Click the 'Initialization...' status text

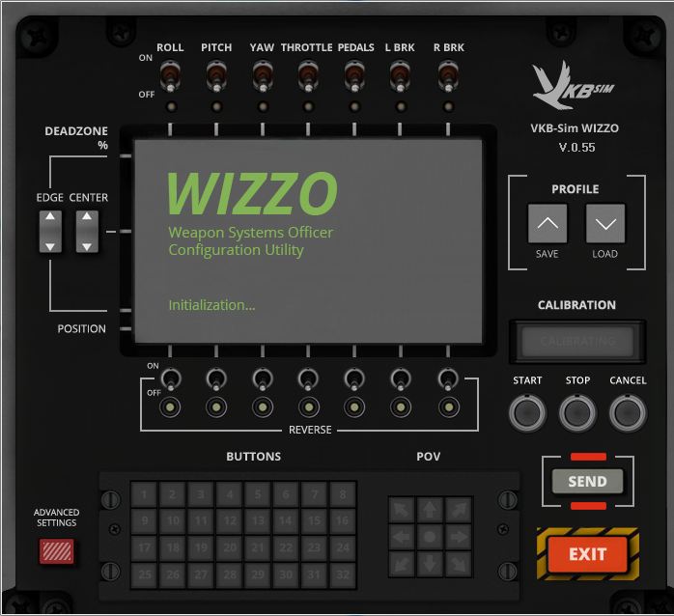211,305
